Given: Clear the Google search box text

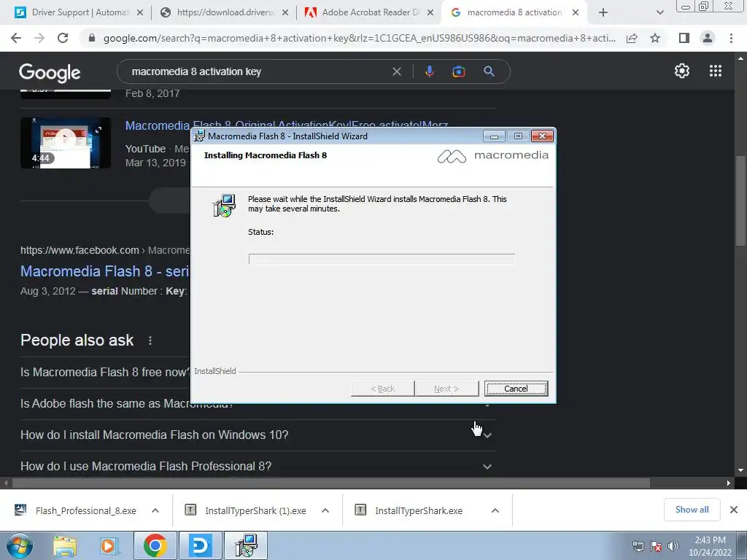Looking at the screenshot, I should tap(396, 71).
